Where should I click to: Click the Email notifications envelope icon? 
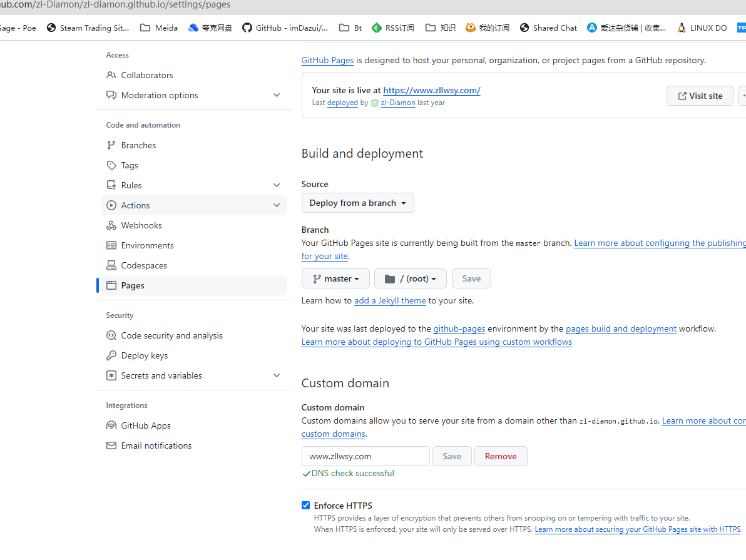pos(111,445)
